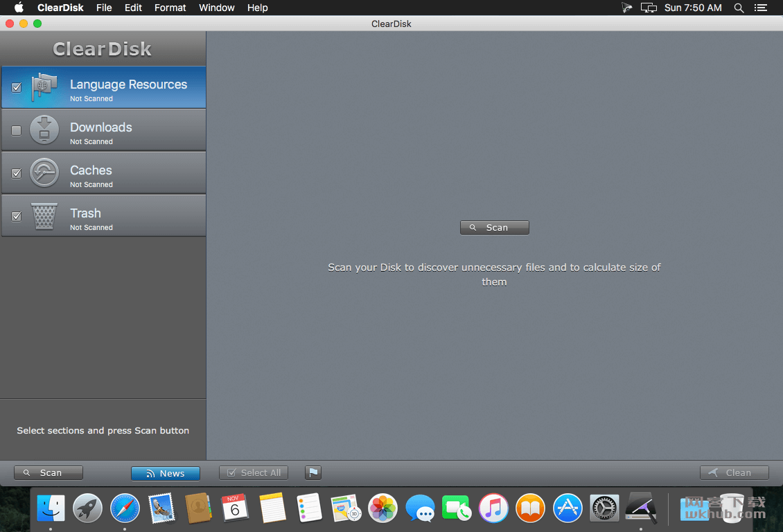The height and width of the screenshot is (532, 783).
Task: Minimize the ClearDisk window with yellow button
Action: 24,24
